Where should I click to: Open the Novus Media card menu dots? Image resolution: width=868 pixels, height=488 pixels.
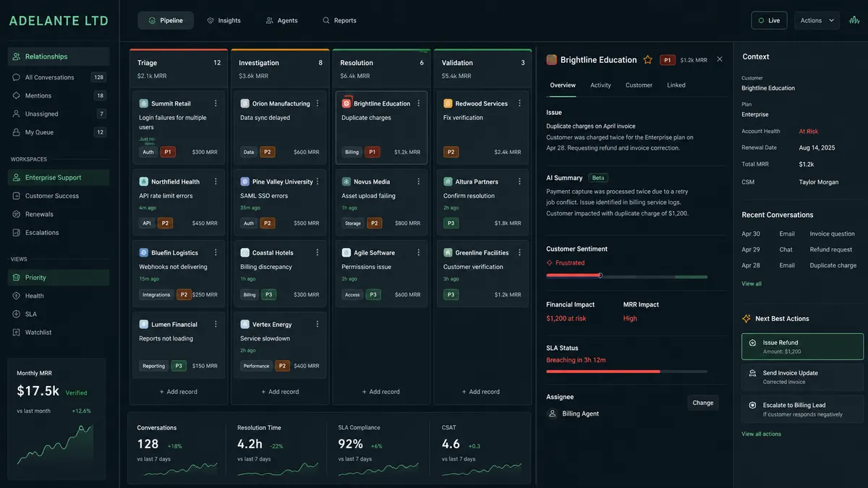418,181
